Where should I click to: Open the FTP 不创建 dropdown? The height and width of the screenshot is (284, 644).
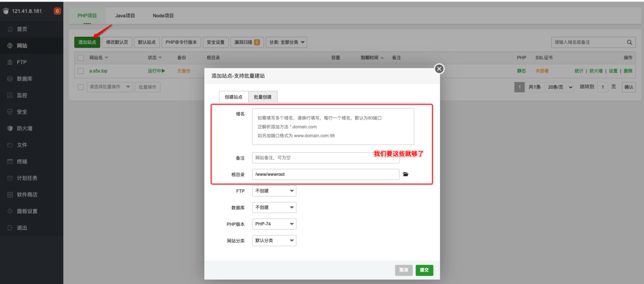click(274, 191)
